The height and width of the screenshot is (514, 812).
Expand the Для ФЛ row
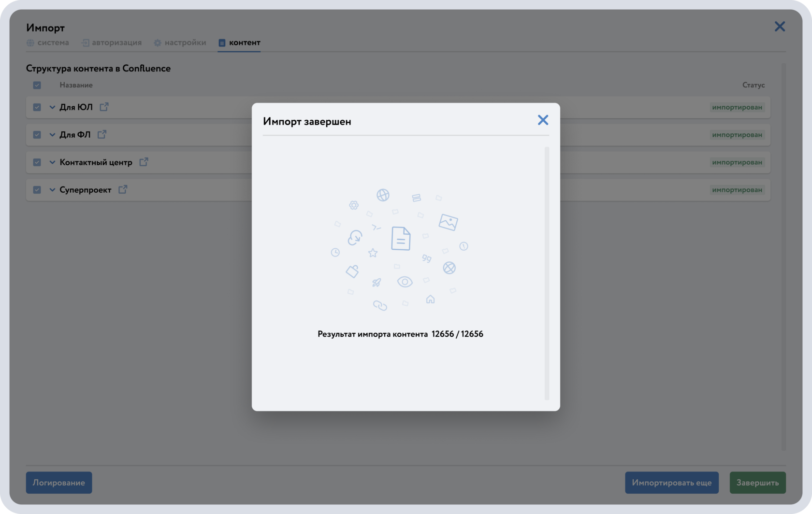[52, 135]
